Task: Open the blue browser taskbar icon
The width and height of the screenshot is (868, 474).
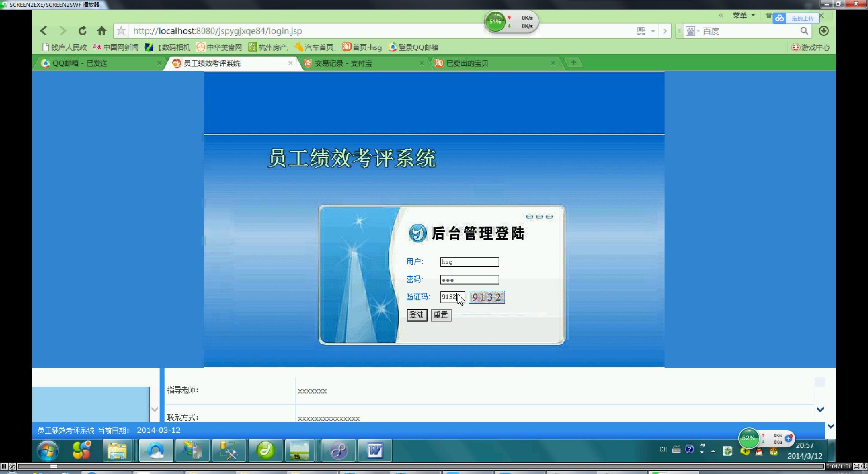Action: click(156, 450)
